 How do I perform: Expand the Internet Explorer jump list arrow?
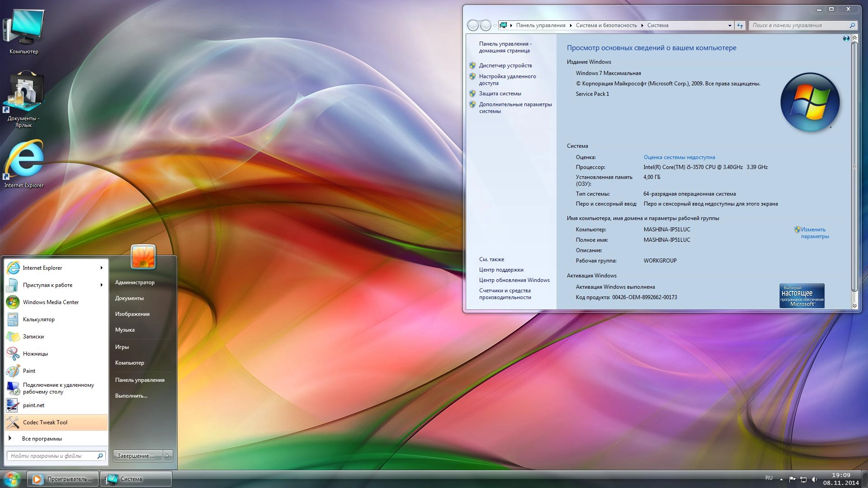pyautogui.click(x=101, y=268)
